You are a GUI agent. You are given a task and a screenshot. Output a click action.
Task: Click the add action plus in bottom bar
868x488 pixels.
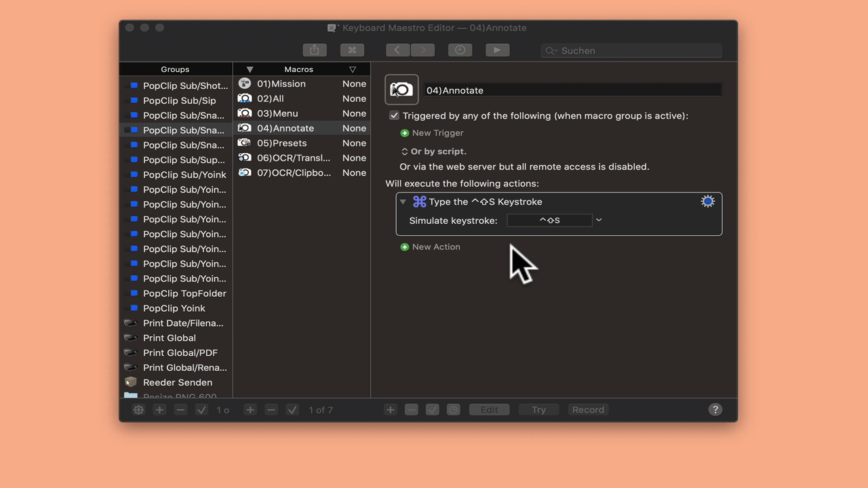pos(391,409)
